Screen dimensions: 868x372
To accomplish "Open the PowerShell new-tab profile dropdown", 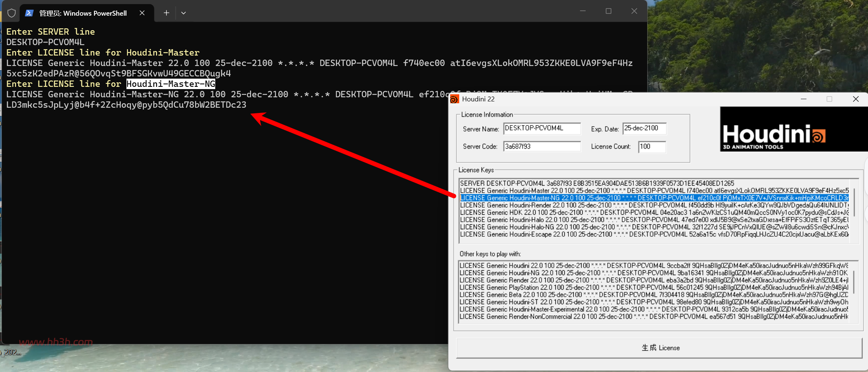I will [184, 13].
